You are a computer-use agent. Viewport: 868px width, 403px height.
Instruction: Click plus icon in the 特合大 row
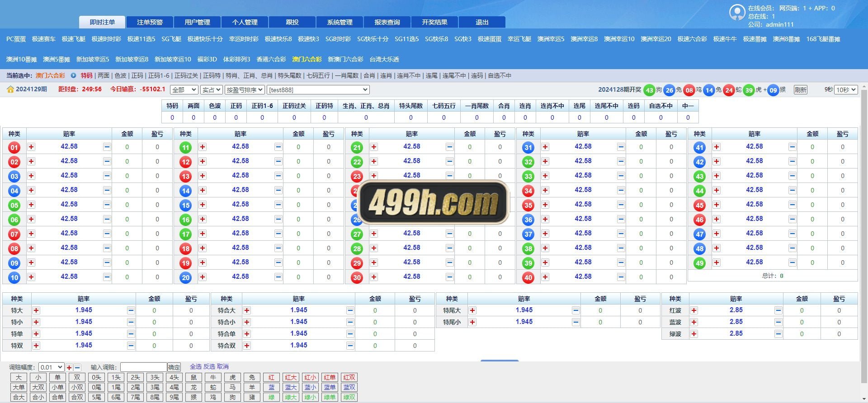coord(247,310)
